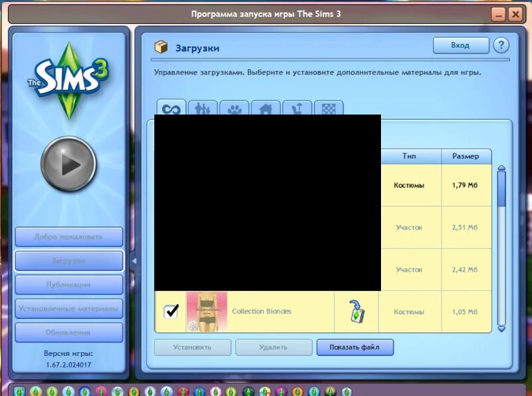Click the scroll up arrow of the list
Screen dimensions: 532x396
(x=501, y=168)
